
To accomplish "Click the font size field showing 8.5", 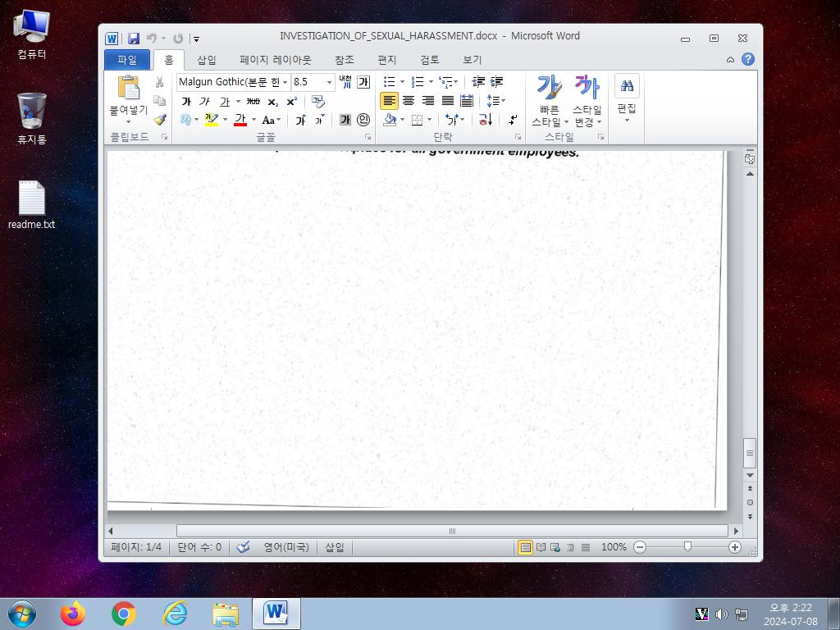I will click(308, 82).
